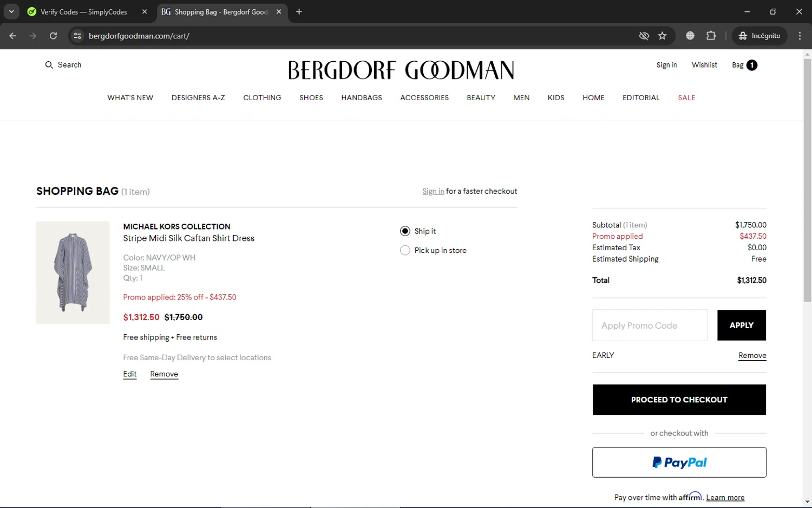812x508 pixels.
Task: Click the striped caftan dress thumbnail
Action: tap(73, 272)
